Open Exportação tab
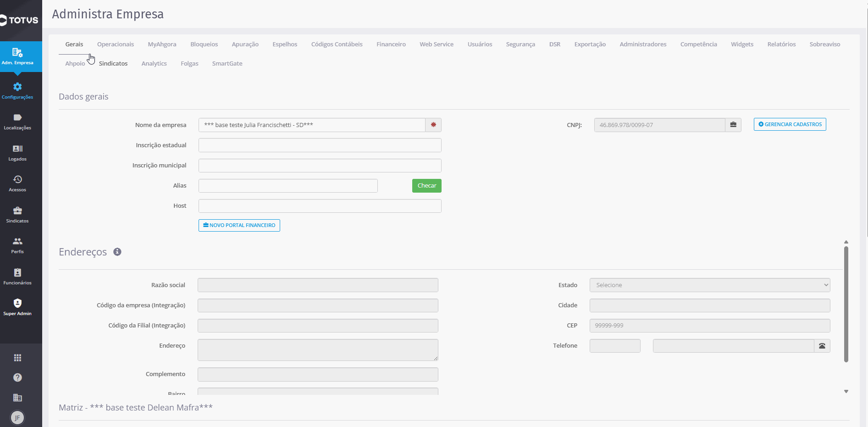The width and height of the screenshot is (868, 427). tap(590, 44)
